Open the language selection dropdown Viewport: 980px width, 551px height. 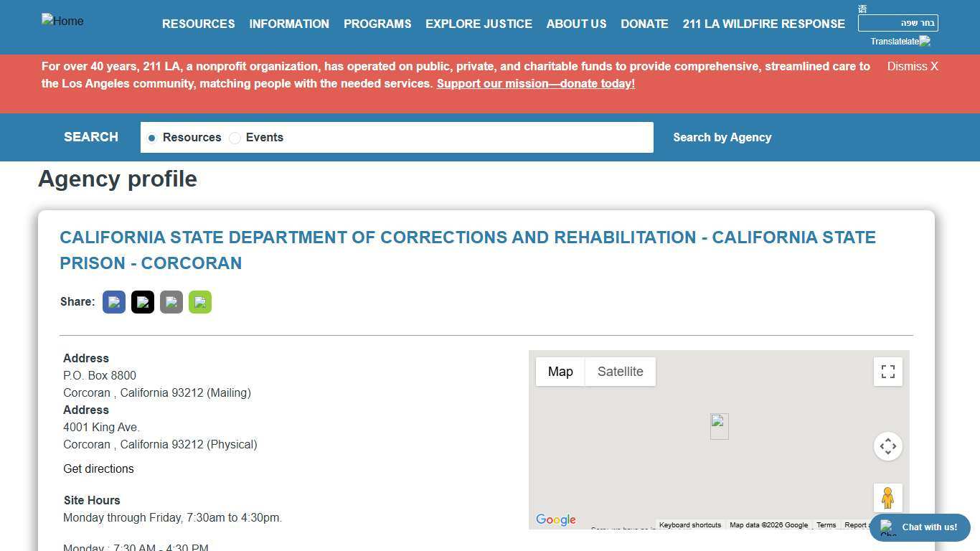click(897, 23)
